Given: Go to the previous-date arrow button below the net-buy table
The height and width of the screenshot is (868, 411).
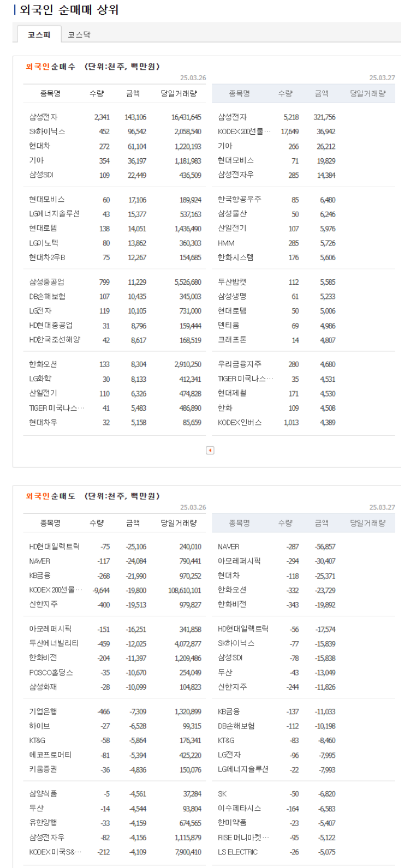Looking at the screenshot, I should click(210, 450).
